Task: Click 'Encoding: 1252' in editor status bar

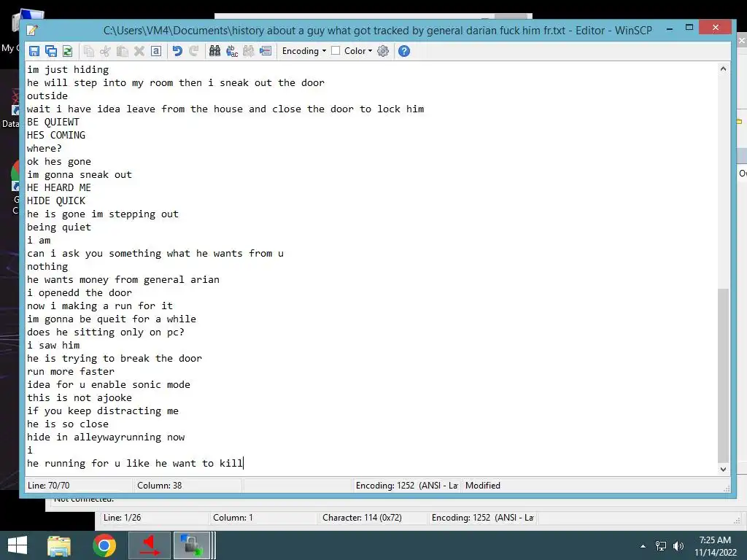Action: point(406,485)
